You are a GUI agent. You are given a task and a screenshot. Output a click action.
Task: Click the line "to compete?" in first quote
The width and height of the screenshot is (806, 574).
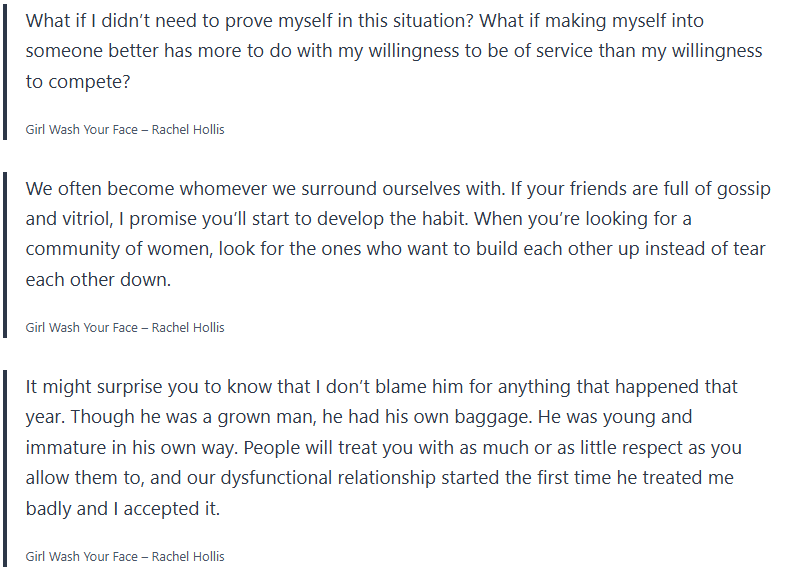coord(78,82)
